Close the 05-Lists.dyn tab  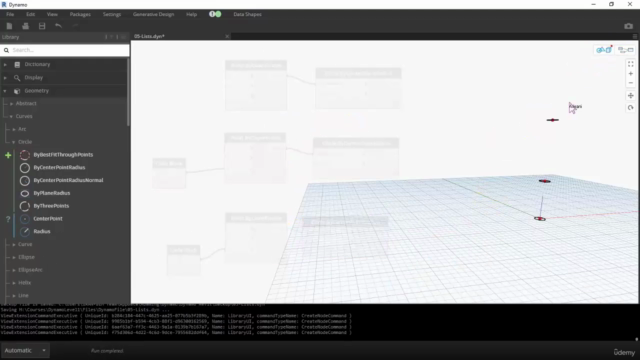click(x=227, y=36)
